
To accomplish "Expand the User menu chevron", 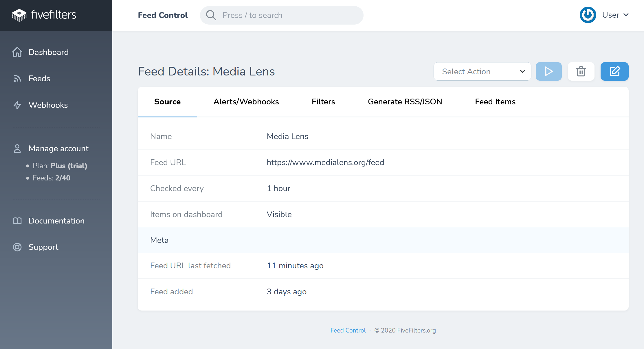I will click(x=626, y=15).
